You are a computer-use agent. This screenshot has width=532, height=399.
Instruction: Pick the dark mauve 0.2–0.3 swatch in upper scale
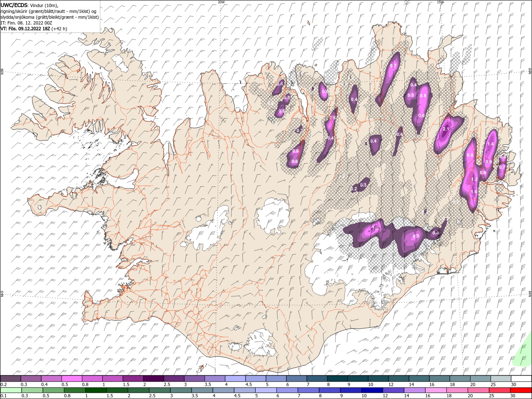click(x=10, y=379)
